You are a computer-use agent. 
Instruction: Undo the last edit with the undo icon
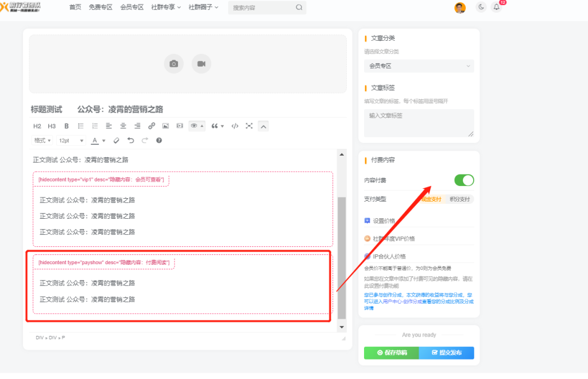tap(131, 140)
